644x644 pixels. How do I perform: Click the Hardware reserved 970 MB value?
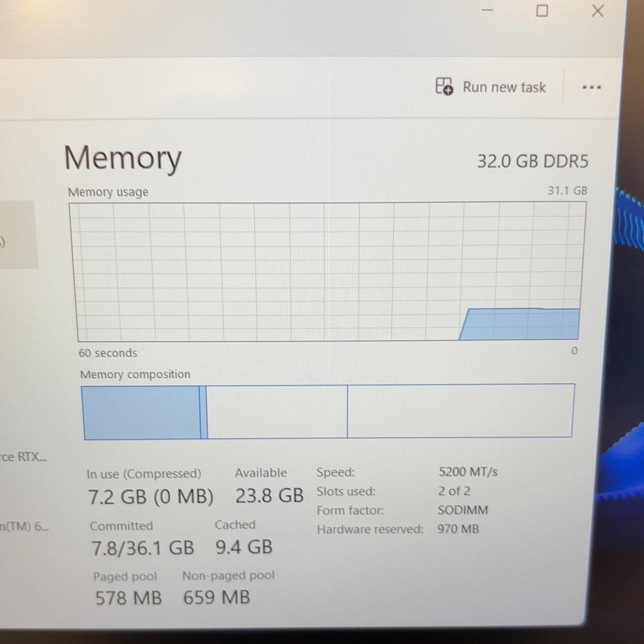coord(458,529)
